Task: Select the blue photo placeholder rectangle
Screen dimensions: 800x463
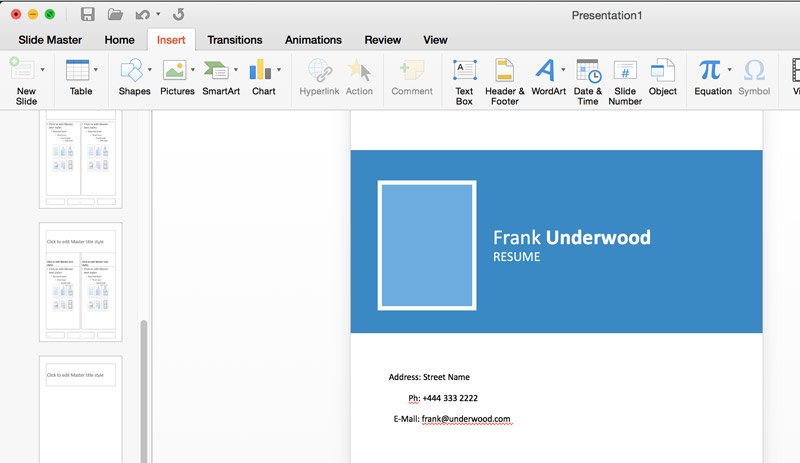Action: coord(426,245)
